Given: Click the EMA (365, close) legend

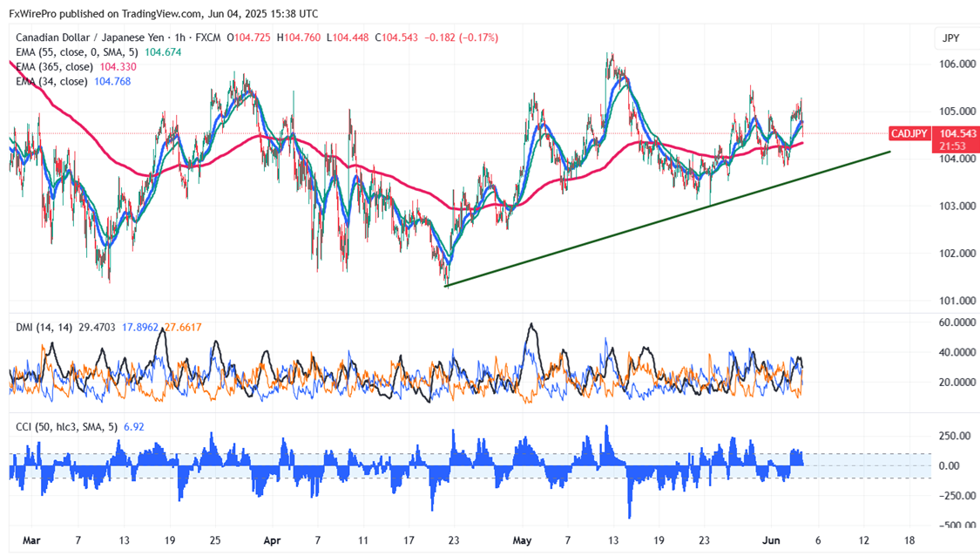Looking at the screenshot, I should [x=54, y=66].
